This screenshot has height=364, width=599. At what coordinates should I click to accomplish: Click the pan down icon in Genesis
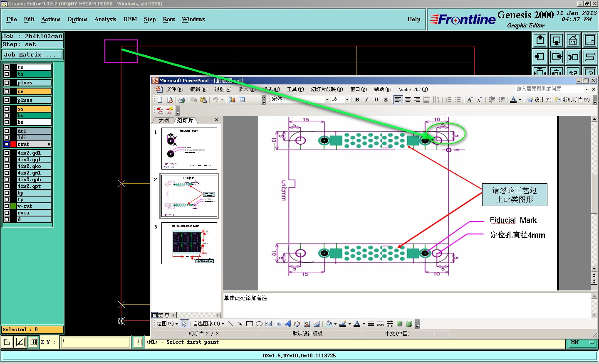pos(557,40)
